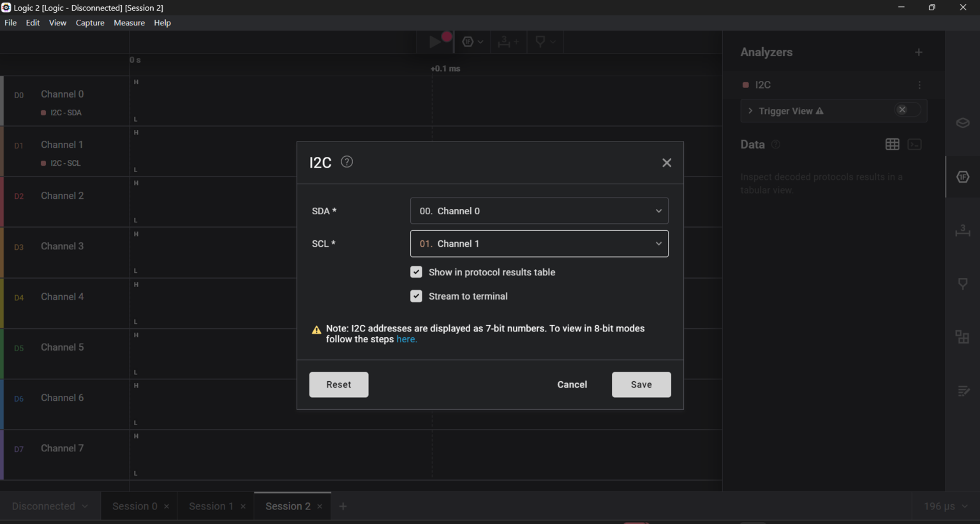Click the Data section help icon
The width and height of the screenshot is (980, 524).
point(776,145)
